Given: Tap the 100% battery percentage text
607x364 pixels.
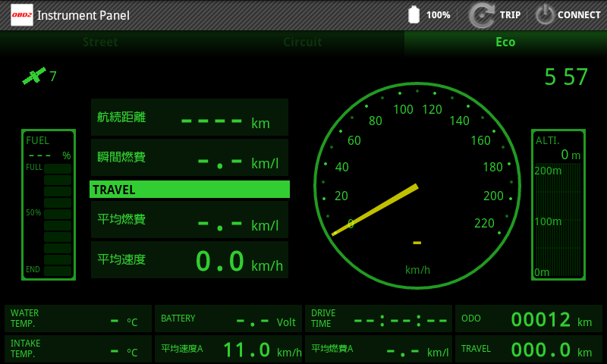Looking at the screenshot, I should [439, 15].
